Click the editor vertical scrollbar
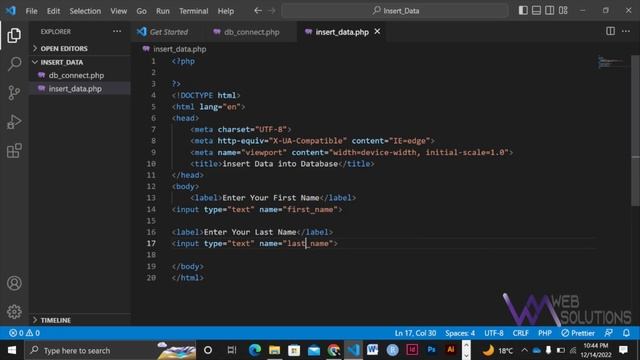 click(x=635, y=131)
